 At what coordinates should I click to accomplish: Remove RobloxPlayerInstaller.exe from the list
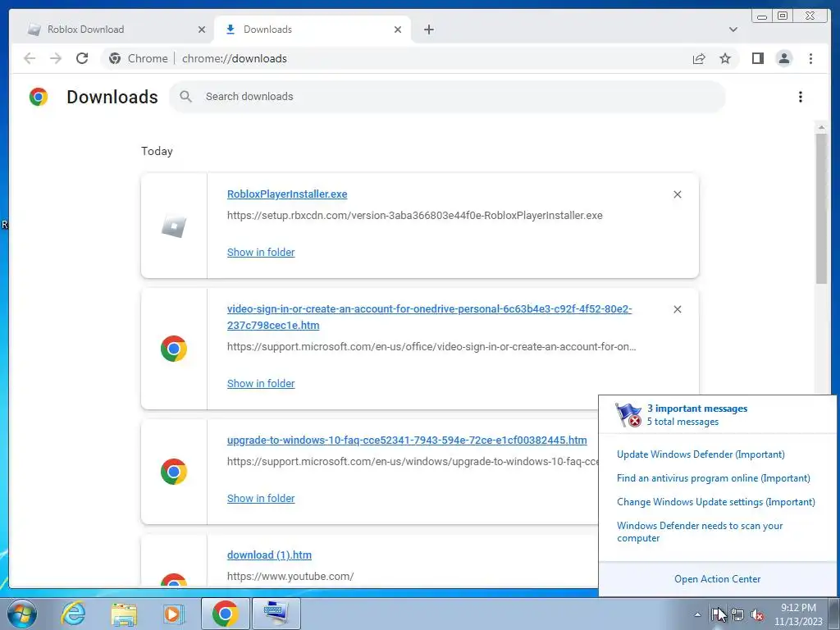pyautogui.click(x=677, y=194)
